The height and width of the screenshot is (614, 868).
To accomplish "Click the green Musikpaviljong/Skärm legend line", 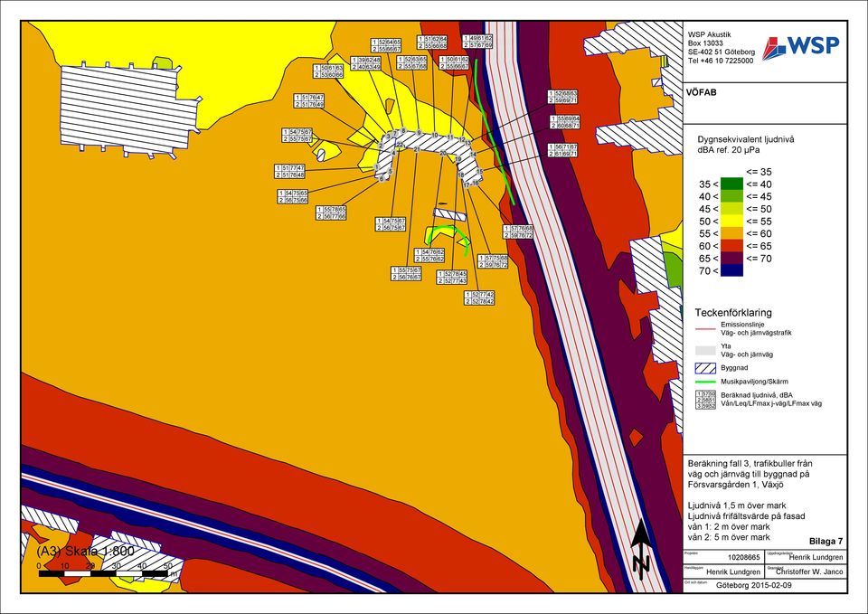I will pyautogui.click(x=706, y=382).
